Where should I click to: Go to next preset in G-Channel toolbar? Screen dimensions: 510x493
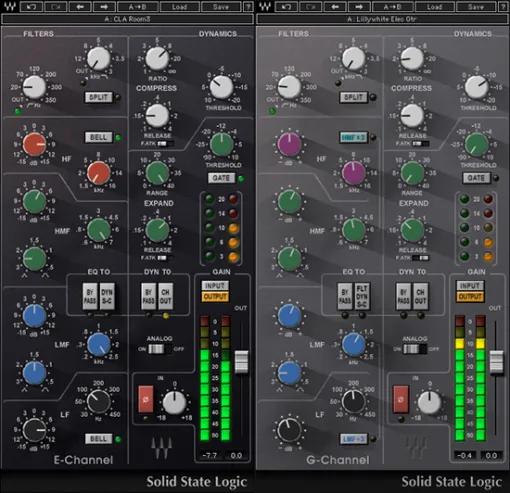coord(359,7)
